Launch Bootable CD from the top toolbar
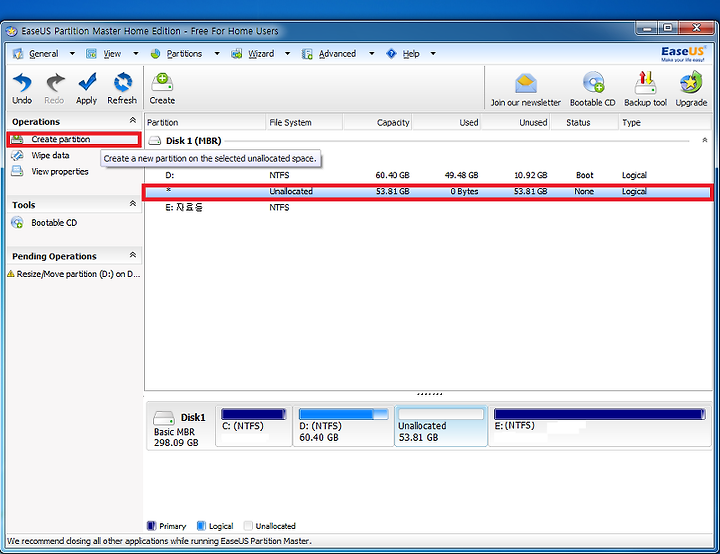 [592, 90]
